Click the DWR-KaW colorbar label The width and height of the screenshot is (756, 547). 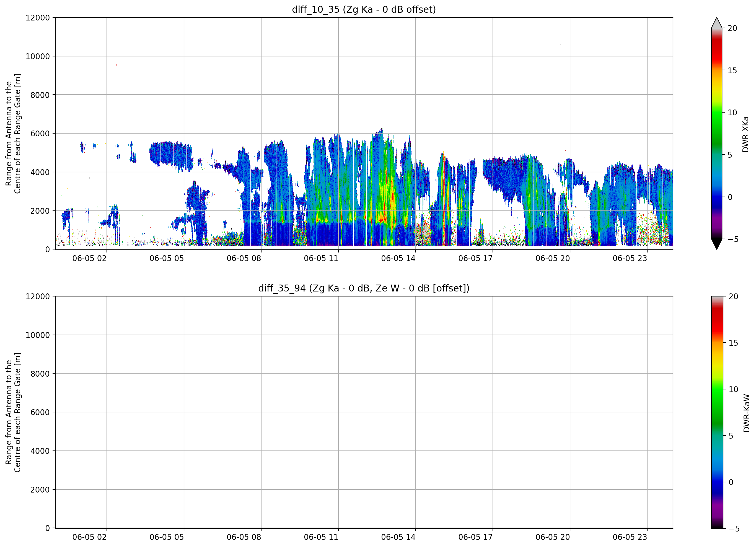click(746, 413)
